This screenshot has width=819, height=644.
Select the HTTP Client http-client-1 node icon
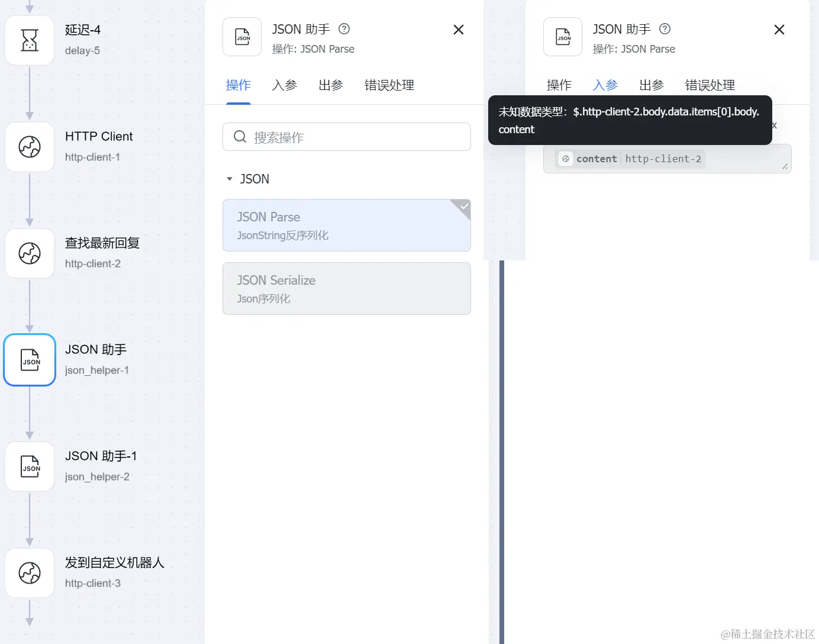tap(30, 147)
